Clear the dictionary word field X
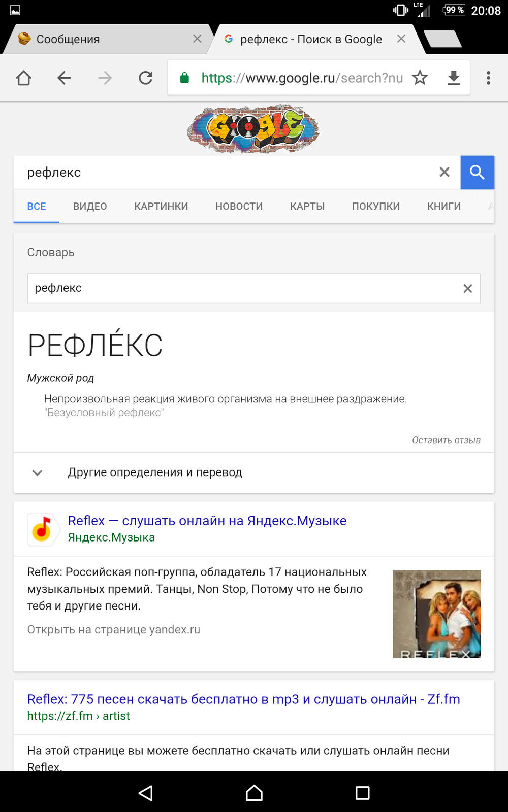The width and height of the screenshot is (508, 812). 468,288
